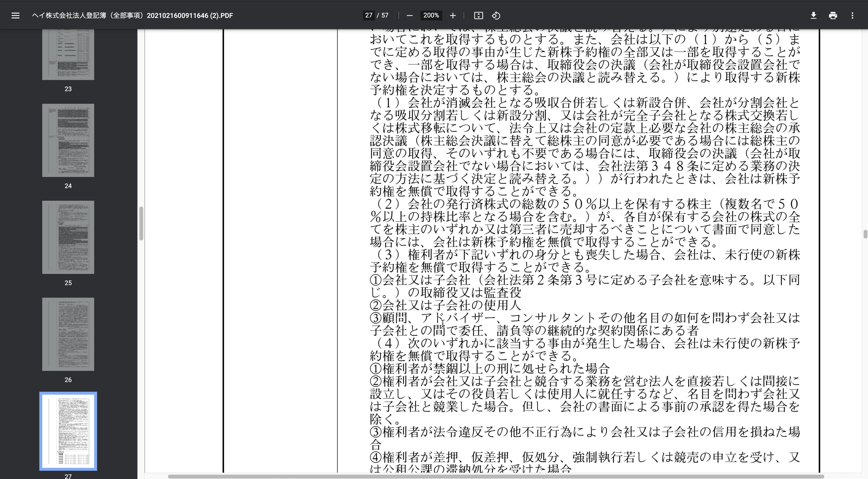The height and width of the screenshot is (479, 868).
Task: Click the current page number field
Action: (x=369, y=16)
